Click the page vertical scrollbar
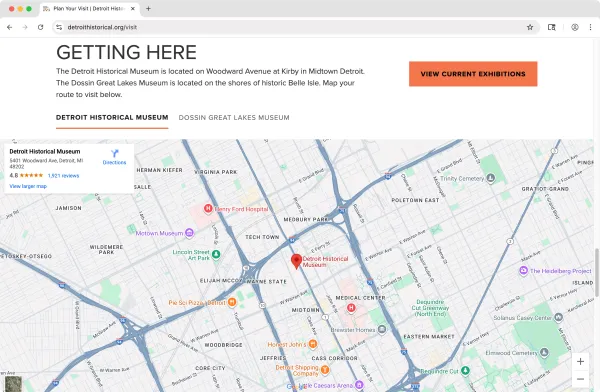 click(x=597, y=272)
